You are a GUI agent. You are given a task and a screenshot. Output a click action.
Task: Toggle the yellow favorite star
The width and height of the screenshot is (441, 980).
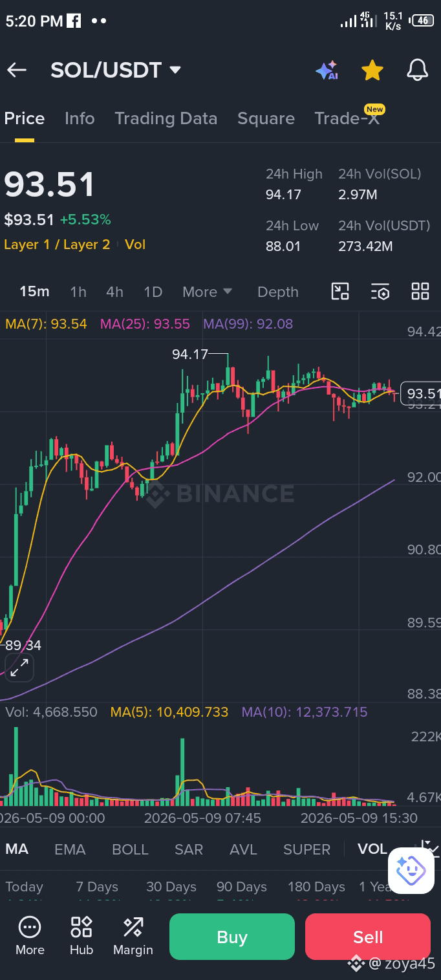tap(372, 70)
